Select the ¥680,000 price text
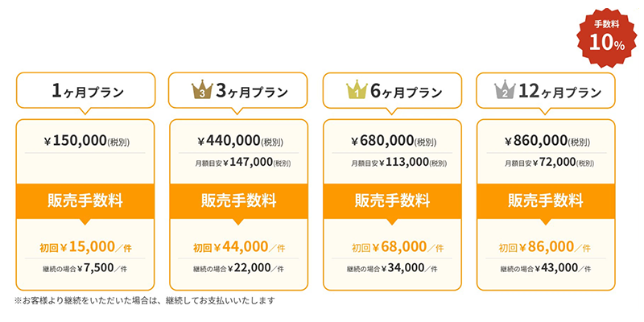The width and height of the screenshot is (644, 322). tap(392, 141)
